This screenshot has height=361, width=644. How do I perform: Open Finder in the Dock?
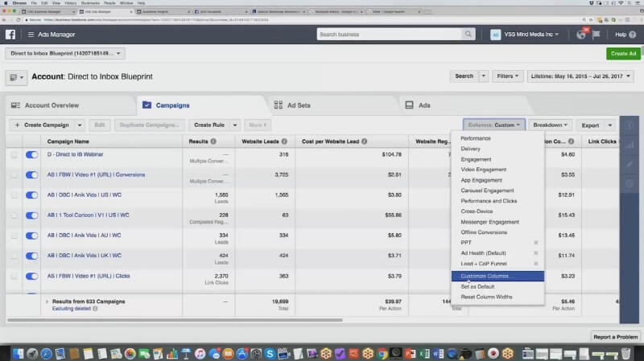tap(18, 354)
